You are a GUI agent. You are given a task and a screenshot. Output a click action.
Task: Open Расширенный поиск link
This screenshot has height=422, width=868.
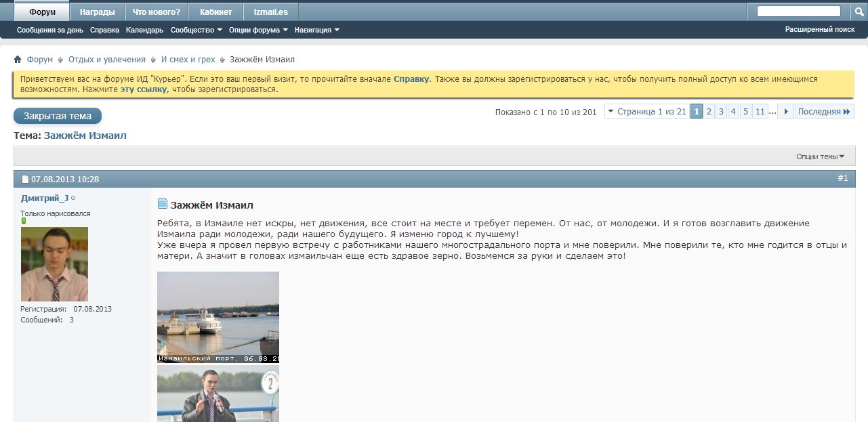coord(820,30)
